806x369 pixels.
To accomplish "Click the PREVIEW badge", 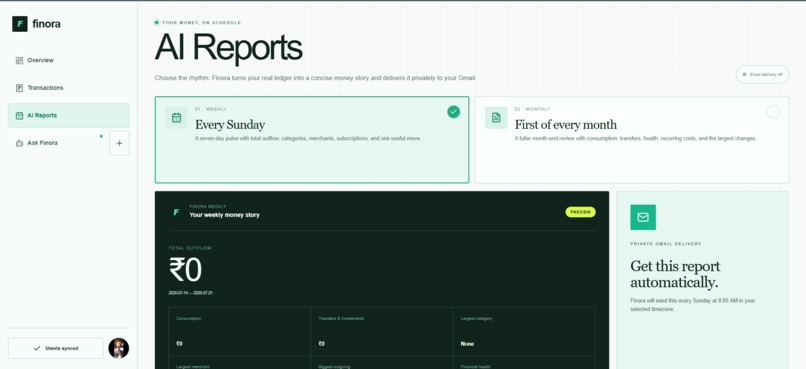I will 580,212.
